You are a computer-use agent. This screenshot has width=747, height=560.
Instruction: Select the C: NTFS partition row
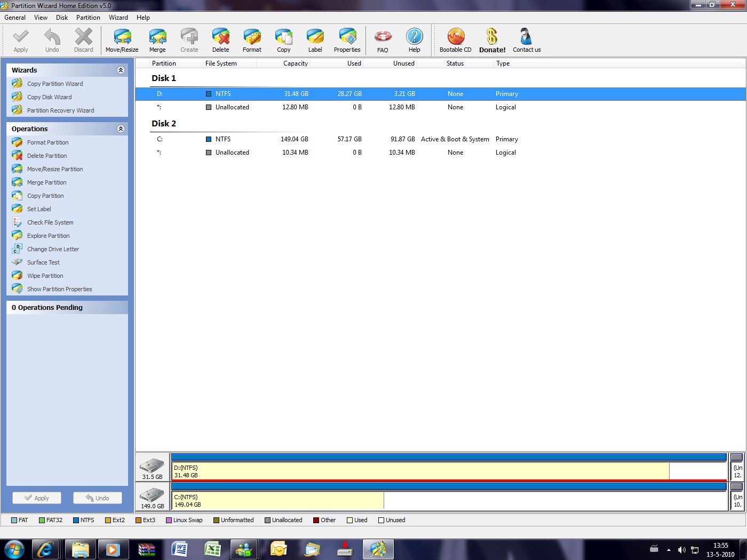point(440,139)
